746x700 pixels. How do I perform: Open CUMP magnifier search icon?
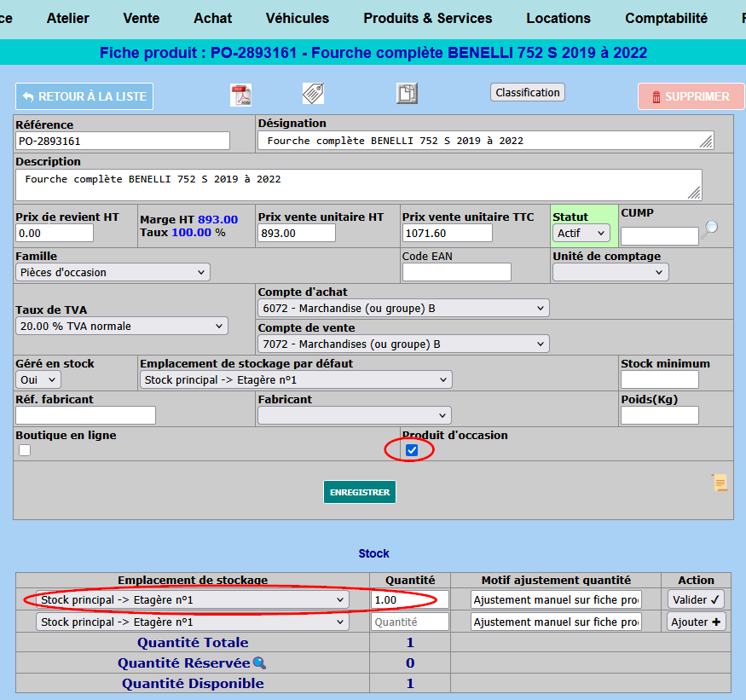(x=710, y=230)
